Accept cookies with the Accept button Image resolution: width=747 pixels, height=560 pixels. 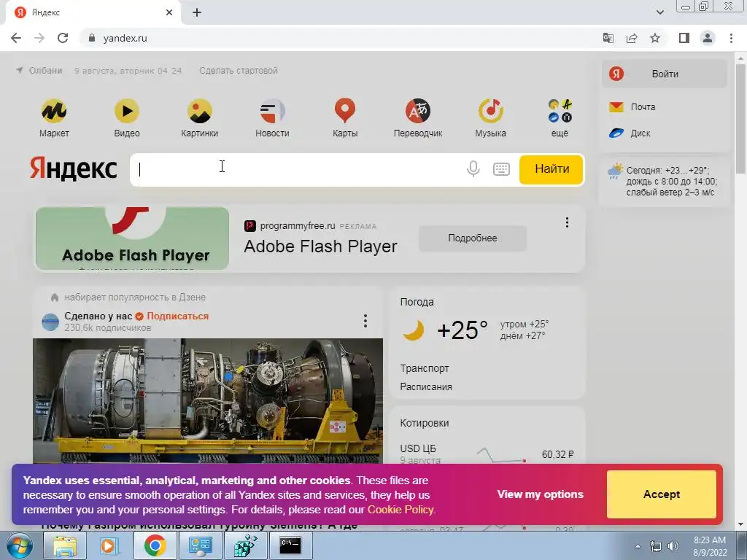click(x=661, y=494)
